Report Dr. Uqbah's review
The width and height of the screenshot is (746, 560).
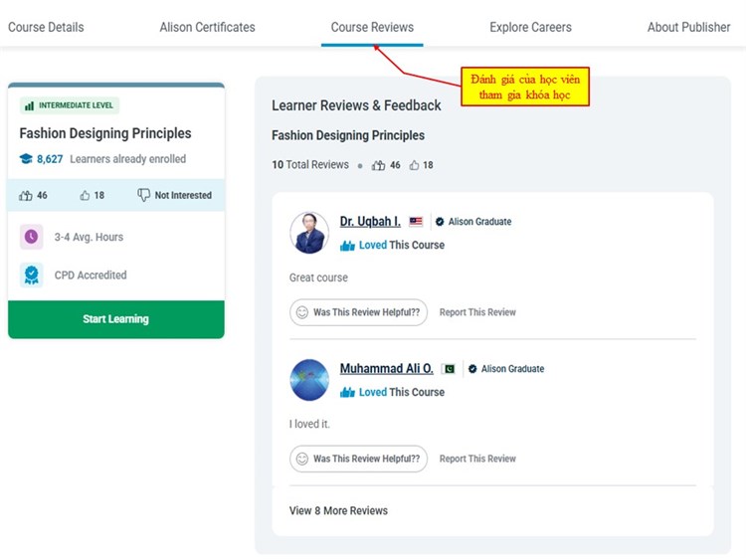[x=477, y=312]
